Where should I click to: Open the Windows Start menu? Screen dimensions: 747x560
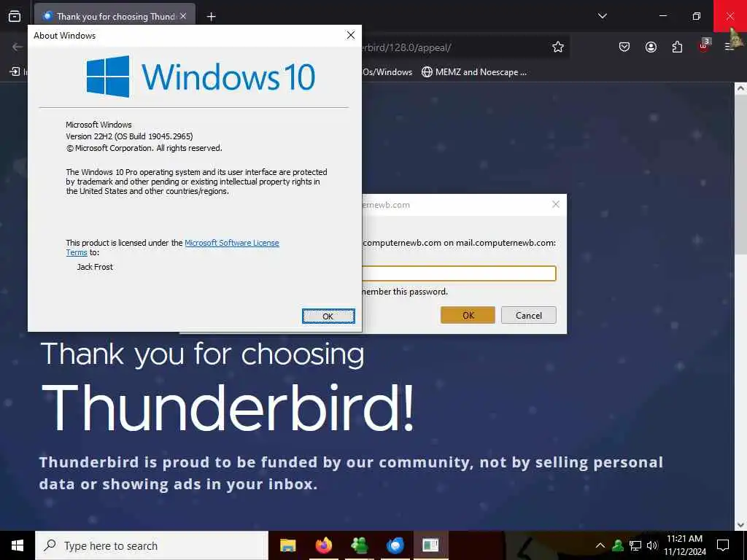pyautogui.click(x=18, y=545)
